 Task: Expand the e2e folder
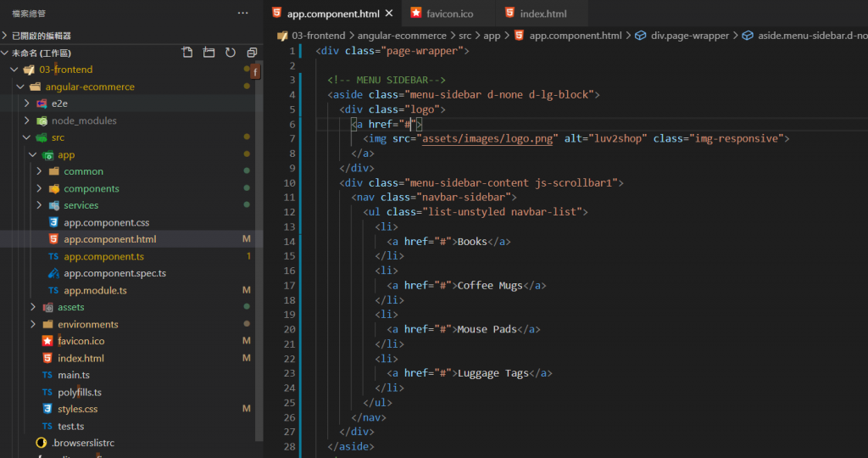coord(26,103)
